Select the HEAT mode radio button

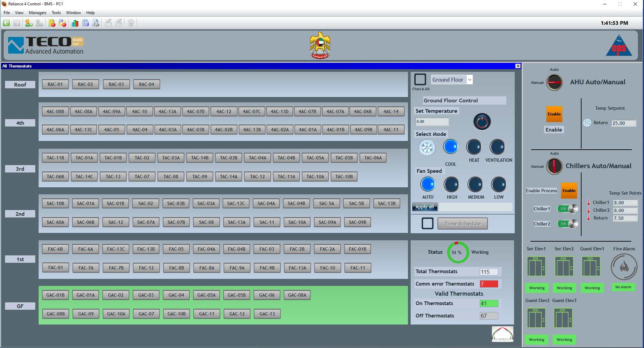pyautogui.click(x=474, y=147)
